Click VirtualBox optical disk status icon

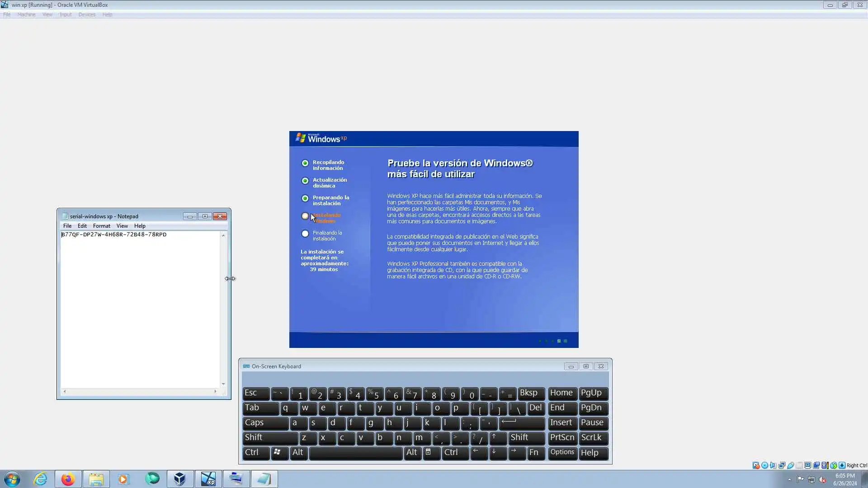click(x=764, y=465)
